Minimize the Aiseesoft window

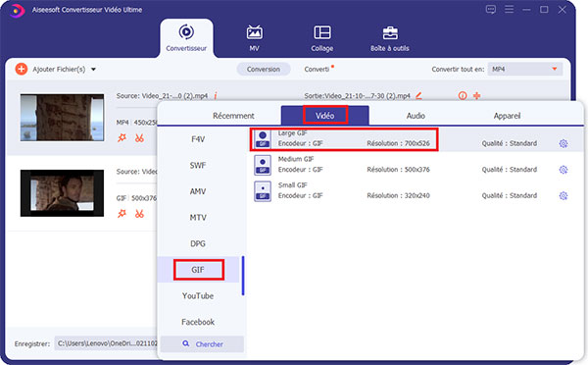[x=526, y=10]
